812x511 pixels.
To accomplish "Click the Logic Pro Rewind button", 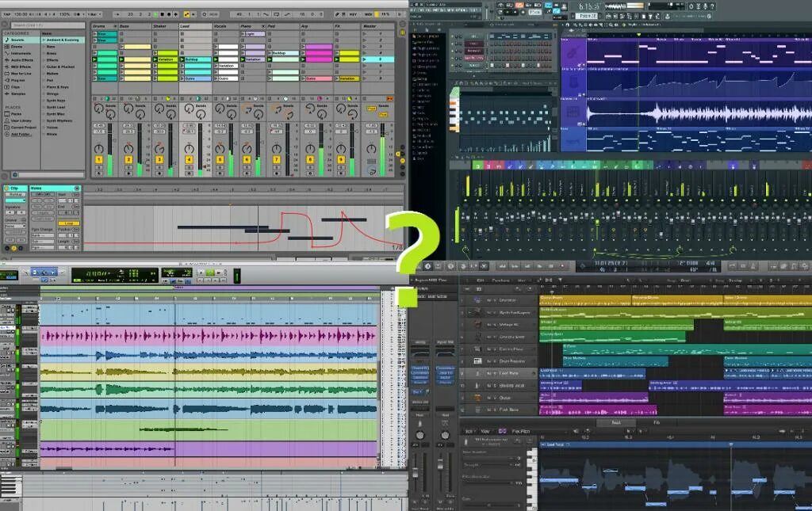I will pos(503,266).
